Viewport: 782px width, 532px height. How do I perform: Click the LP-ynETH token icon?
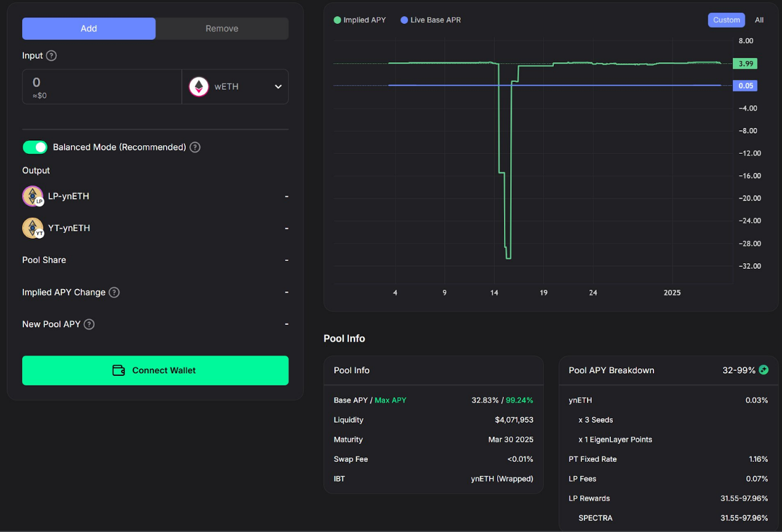pos(33,196)
